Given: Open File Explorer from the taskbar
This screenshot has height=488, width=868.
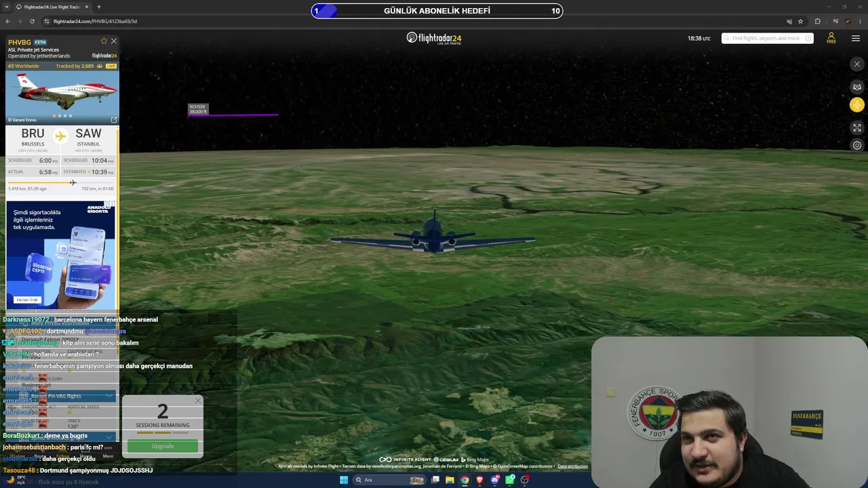Looking at the screenshot, I should click(x=450, y=480).
